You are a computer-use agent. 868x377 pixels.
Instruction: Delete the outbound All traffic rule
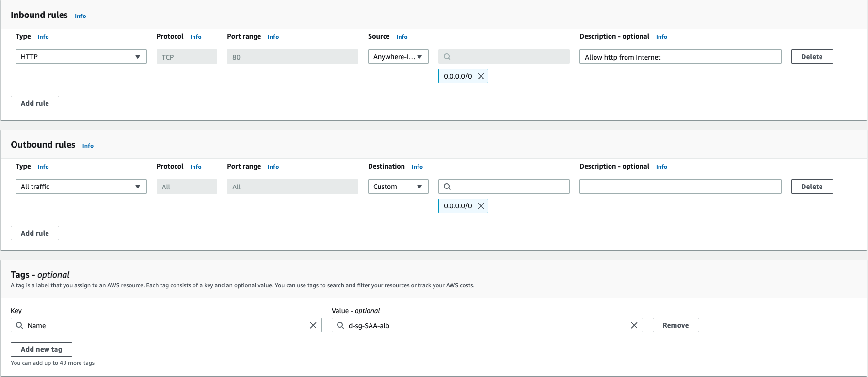811,187
